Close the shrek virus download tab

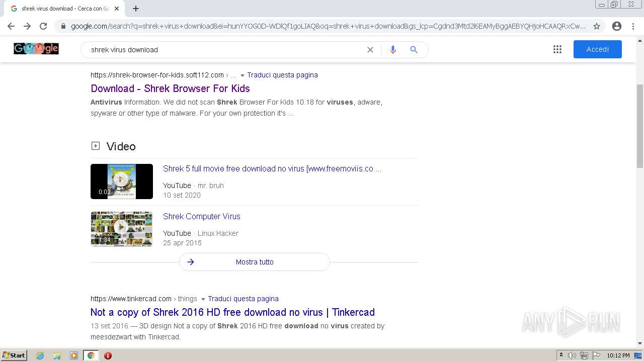click(117, 9)
